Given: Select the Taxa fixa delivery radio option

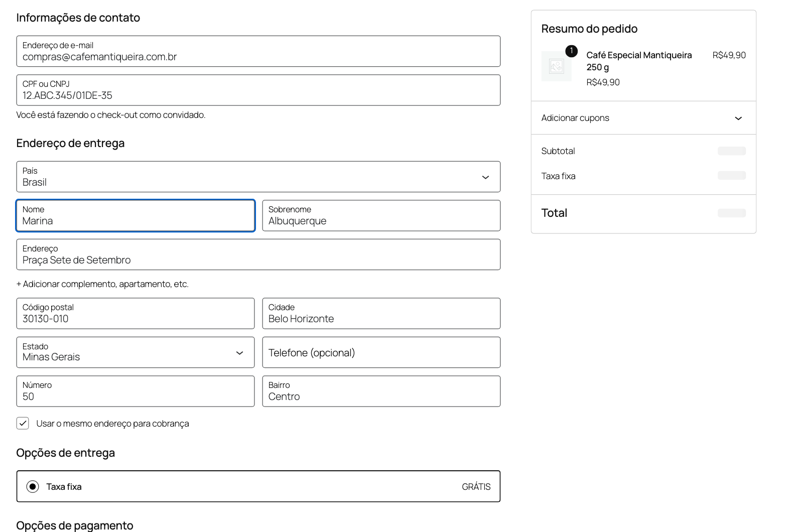Looking at the screenshot, I should [33, 486].
